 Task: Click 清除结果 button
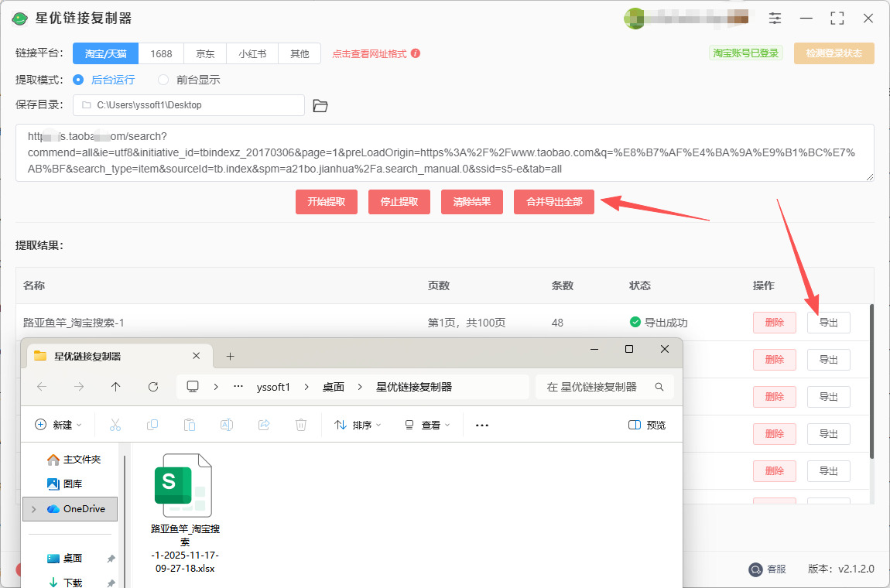(x=471, y=201)
